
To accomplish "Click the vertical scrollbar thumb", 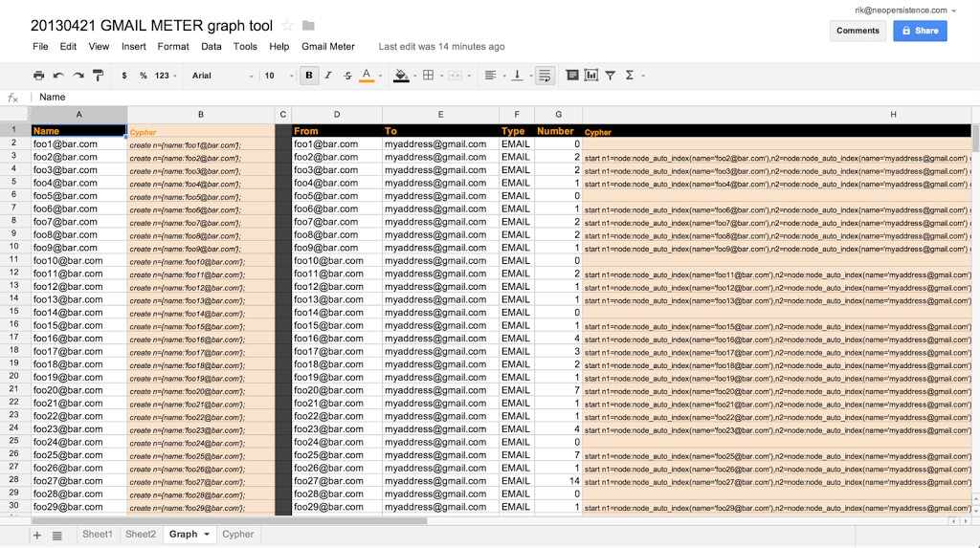I will pyautogui.click(x=975, y=138).
